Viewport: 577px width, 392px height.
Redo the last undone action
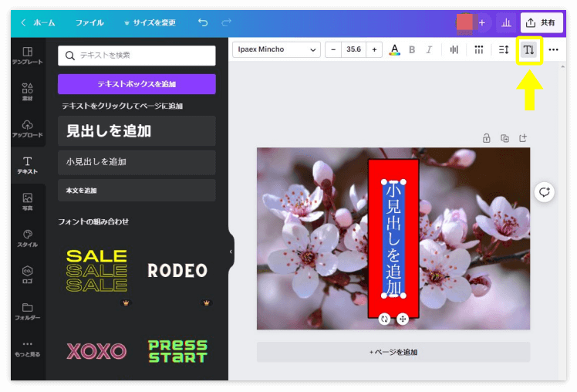226,22
